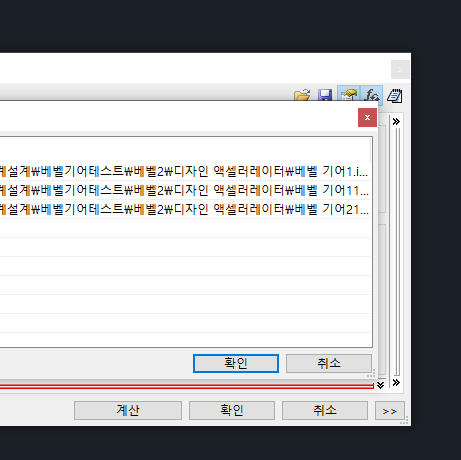Expand the lower right-pointing double chevron
Screen dimensions: 461x460
click(x=396, y=382)
